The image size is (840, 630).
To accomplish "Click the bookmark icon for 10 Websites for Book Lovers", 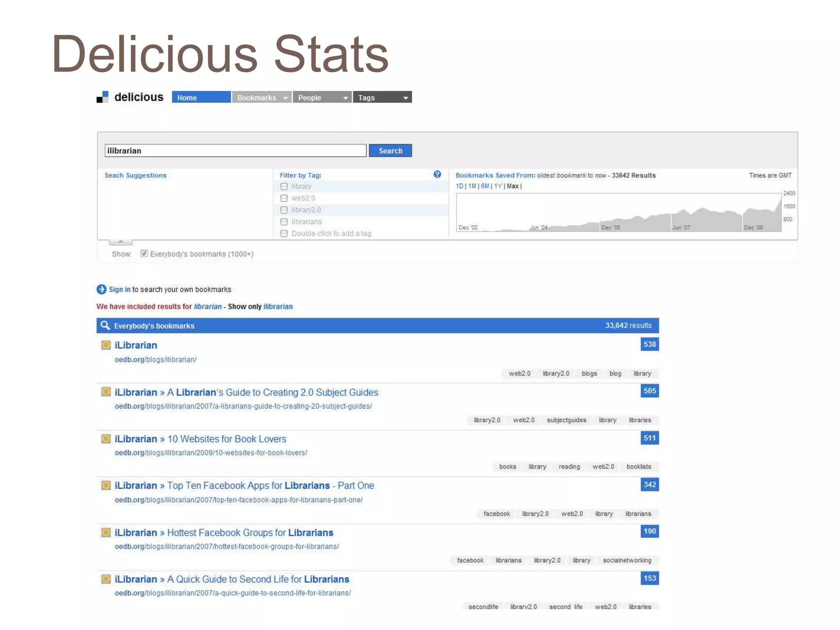I will pyautogui.click(x=106, y=438).
